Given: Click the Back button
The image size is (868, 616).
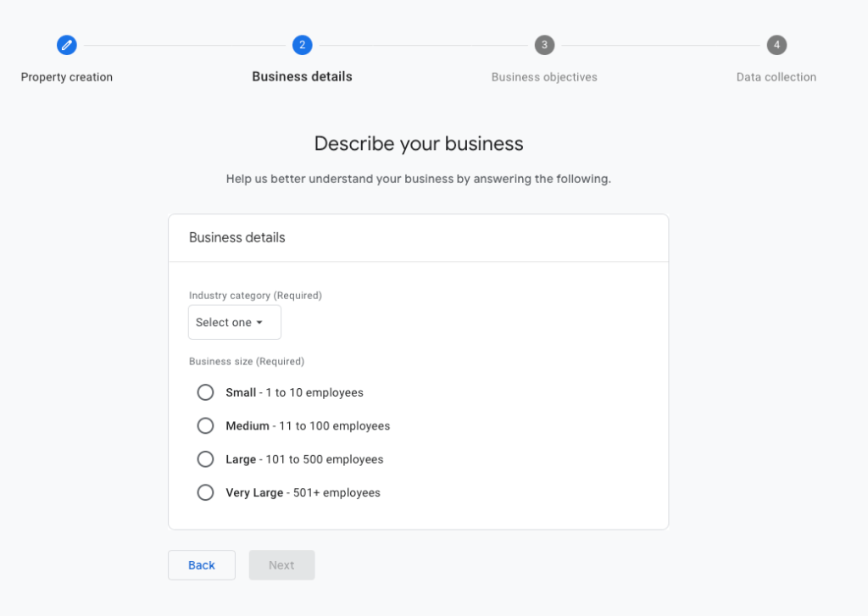Looking at the screenshot, I should click(x=201, y=564).
